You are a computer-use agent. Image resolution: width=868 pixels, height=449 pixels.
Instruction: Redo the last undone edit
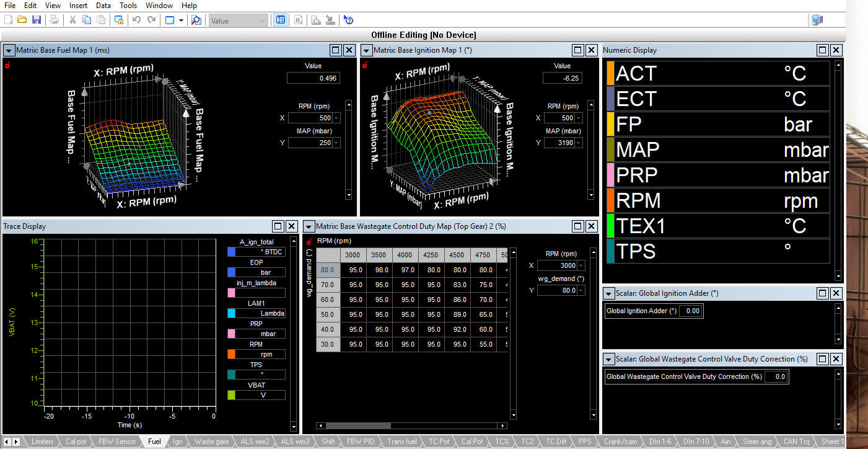coord(151,20)
